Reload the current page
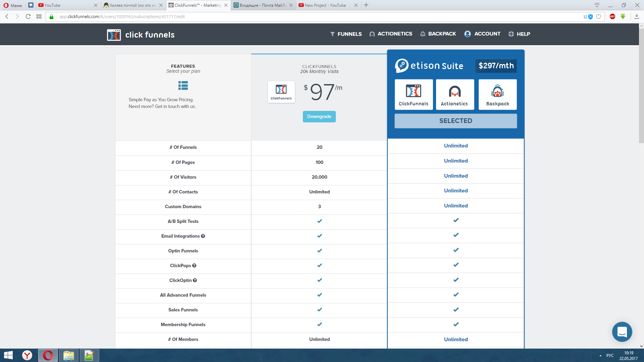 click(x=28, y=16)
